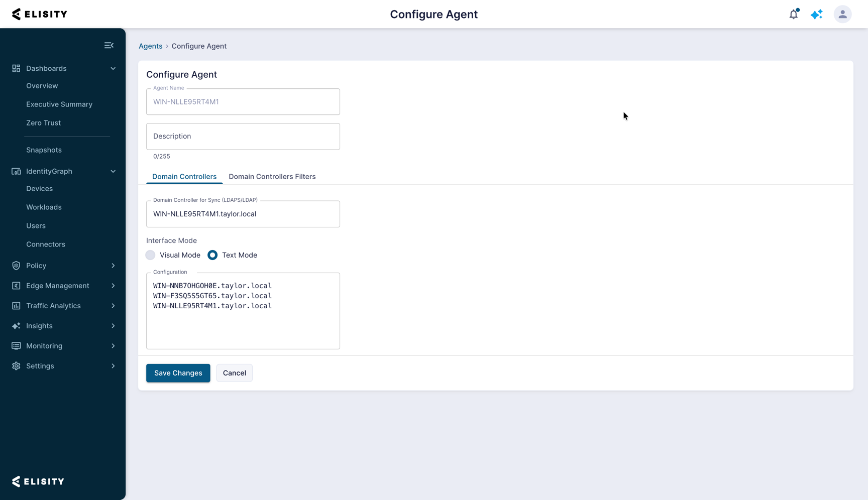The image size is (868, 500).
Task: Click the Elisity logo at sidebar bottom
Action: pos(38,481)
